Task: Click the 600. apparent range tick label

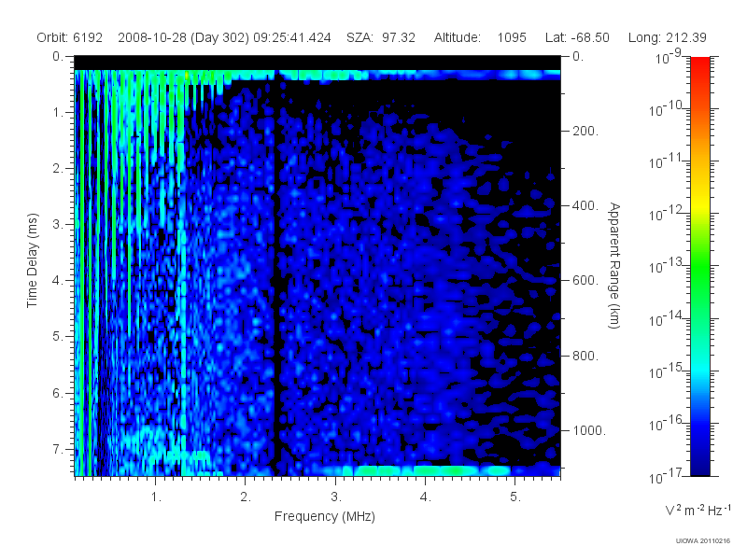Action: (x=585, y=281)
